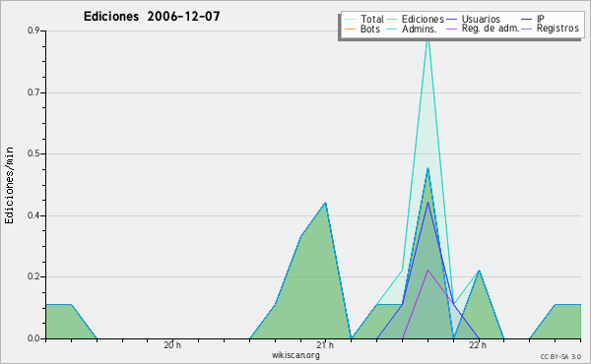Image resolution: width=591 pixels, height=364 pixels.
Task: Click the 0.5 y-axis value
Action: pos(33,153)
